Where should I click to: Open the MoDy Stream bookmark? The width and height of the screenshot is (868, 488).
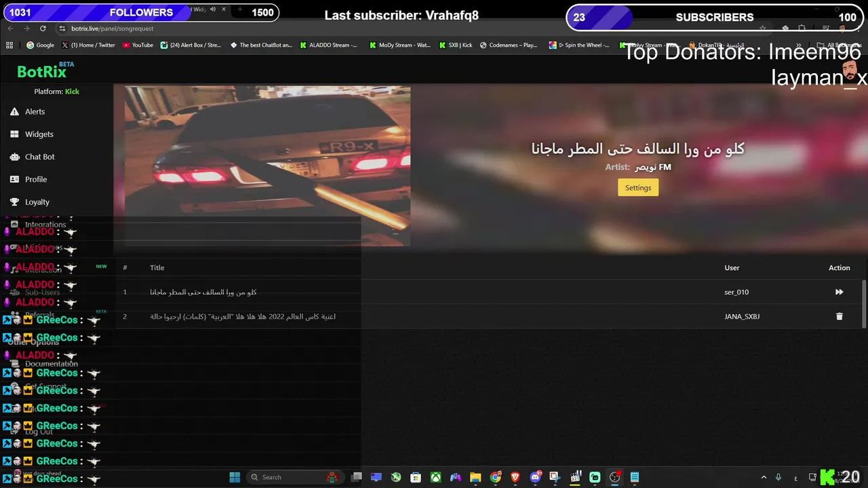(x=399, y=45)
